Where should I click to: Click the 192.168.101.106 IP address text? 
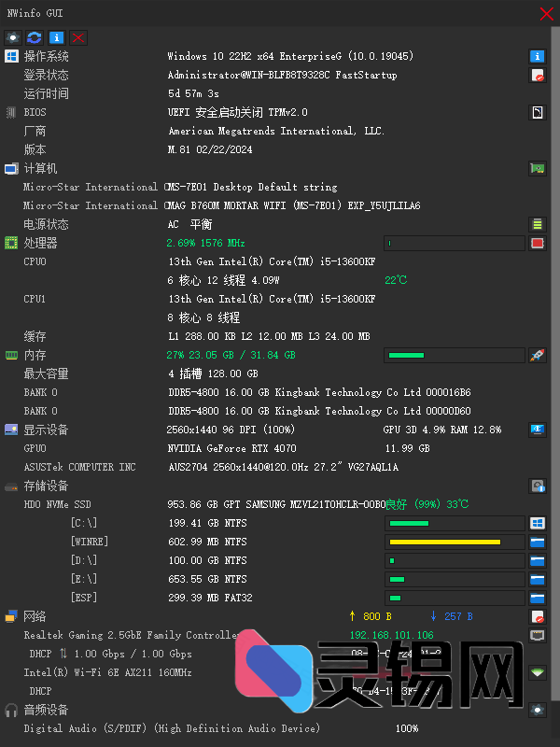click(391, 635)
